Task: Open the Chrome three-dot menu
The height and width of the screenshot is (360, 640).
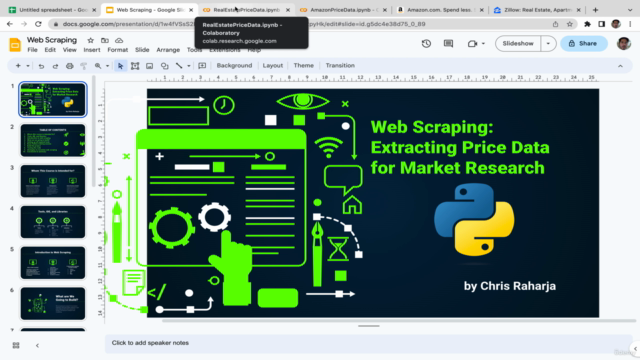Action: [x=630, y=24]
